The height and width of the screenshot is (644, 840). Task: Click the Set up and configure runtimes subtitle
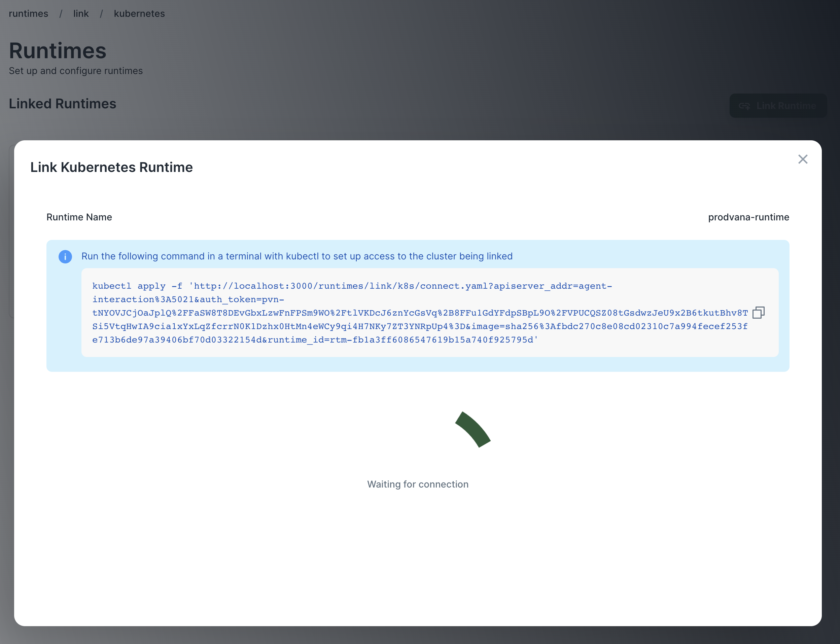pos(75,71)
